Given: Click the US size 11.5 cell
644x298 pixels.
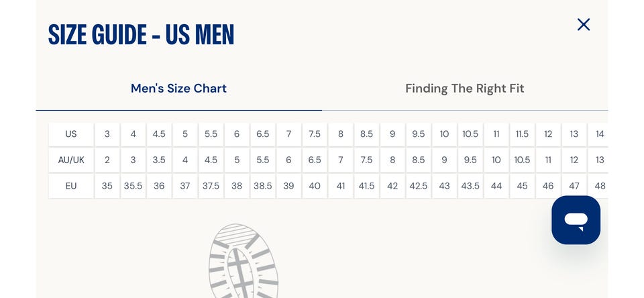Looking at the screenshot, I should click(522, 134).
